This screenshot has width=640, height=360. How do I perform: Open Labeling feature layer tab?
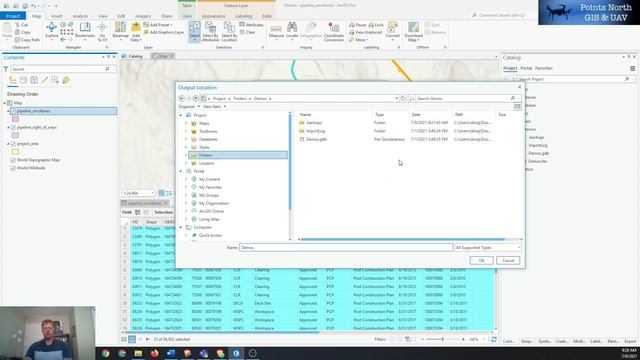coord(244,16)
